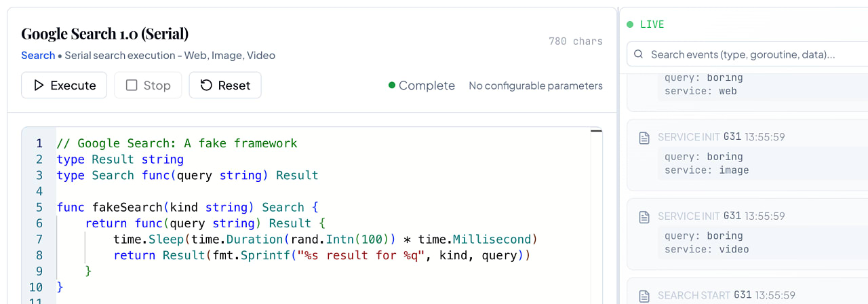Image resolution: width=868 pixels, height=304 pixels.
Task: Click the Reset button
Action: 225,85
